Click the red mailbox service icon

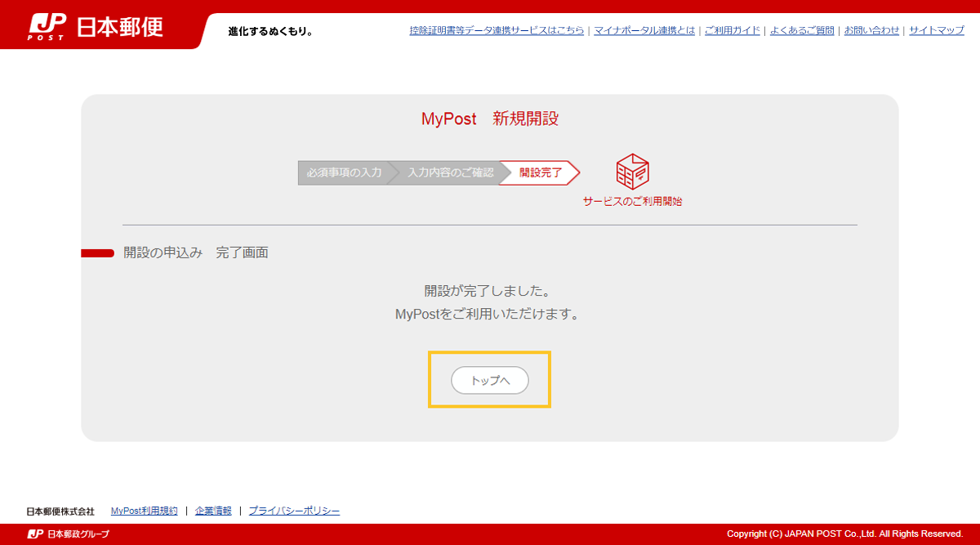coord(632,172)
